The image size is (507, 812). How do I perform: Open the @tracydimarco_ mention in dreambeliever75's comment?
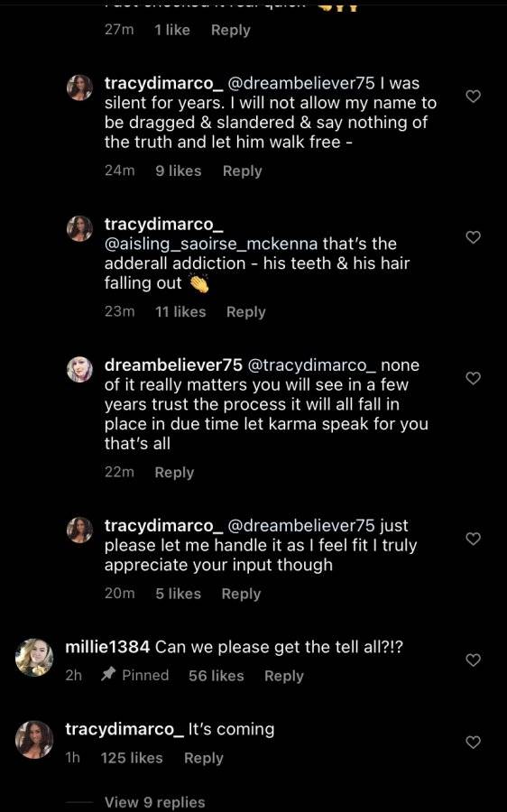click(312, 365)
